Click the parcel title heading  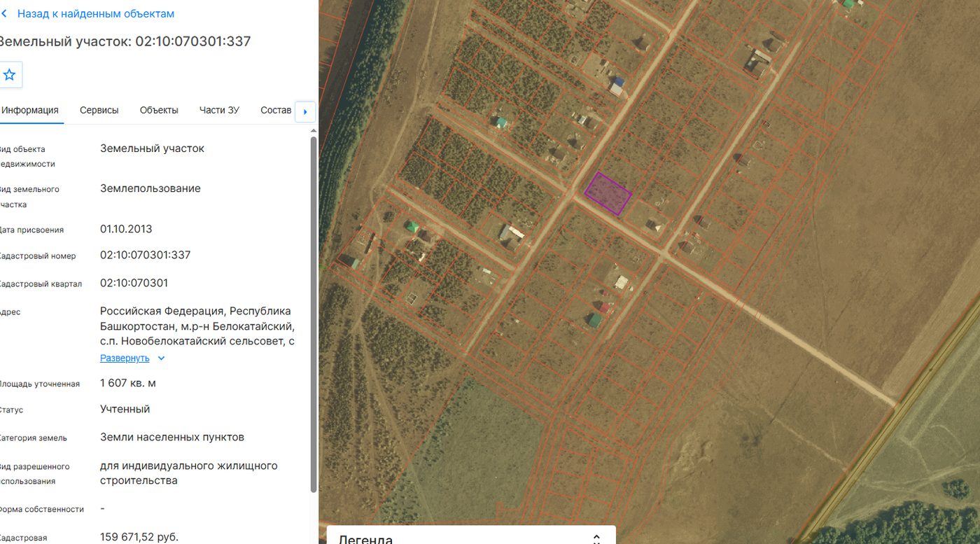click(125, 41)
